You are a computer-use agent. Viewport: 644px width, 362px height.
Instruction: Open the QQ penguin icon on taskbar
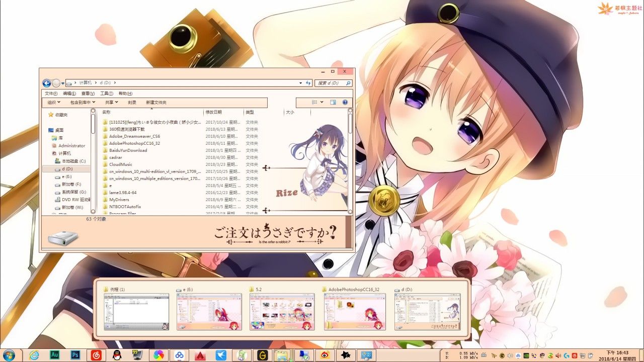[x=117, y=355]
